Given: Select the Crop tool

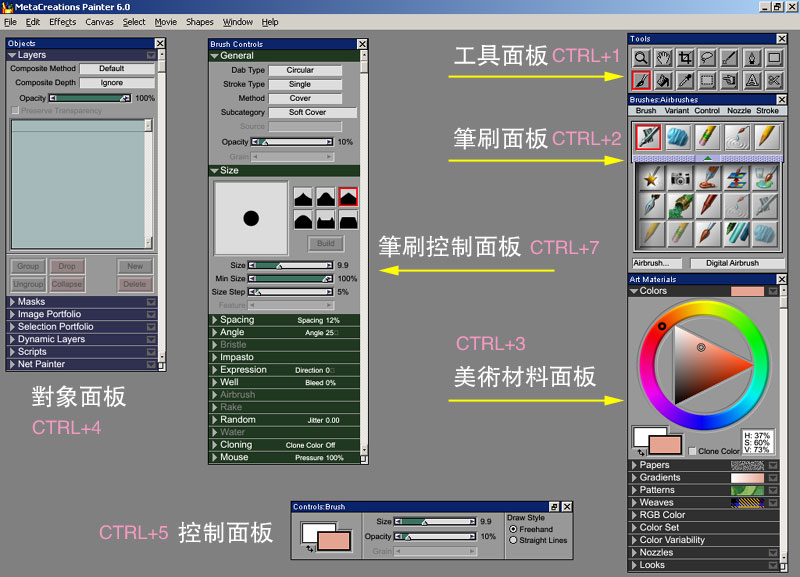Looking at the screenshot, I should point(685,58).
